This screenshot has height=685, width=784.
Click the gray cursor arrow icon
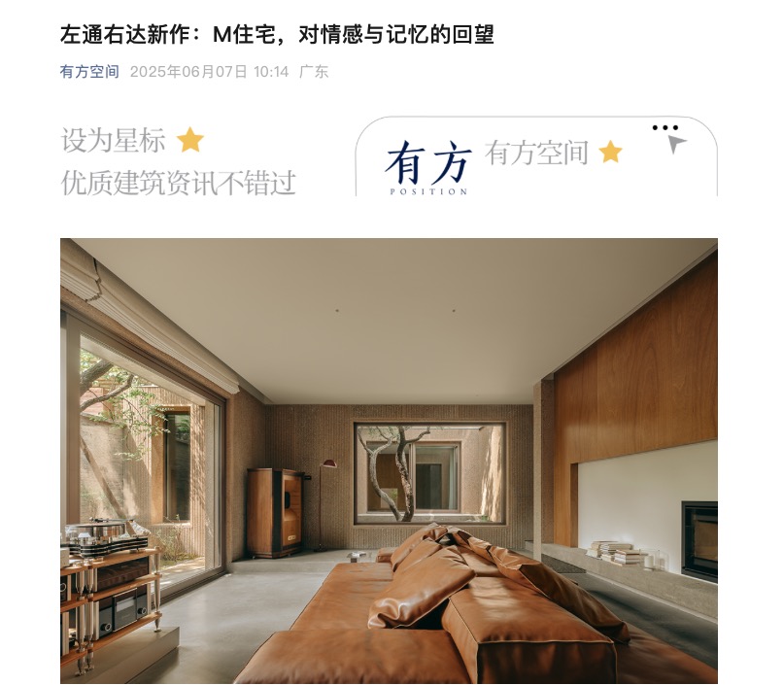(676, 144)
